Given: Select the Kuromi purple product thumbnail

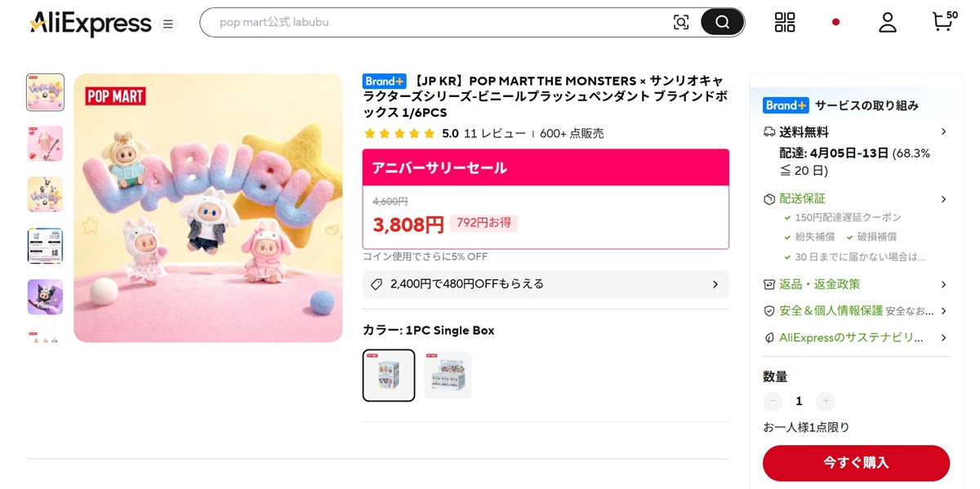Looking at the screenshot, I should point(45,297).
